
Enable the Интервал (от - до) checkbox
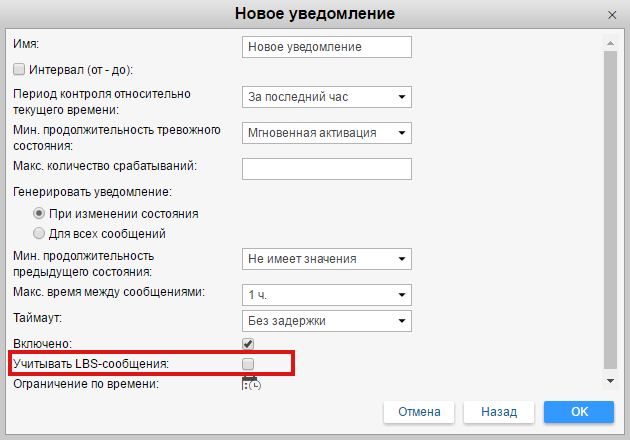[18, 70]
